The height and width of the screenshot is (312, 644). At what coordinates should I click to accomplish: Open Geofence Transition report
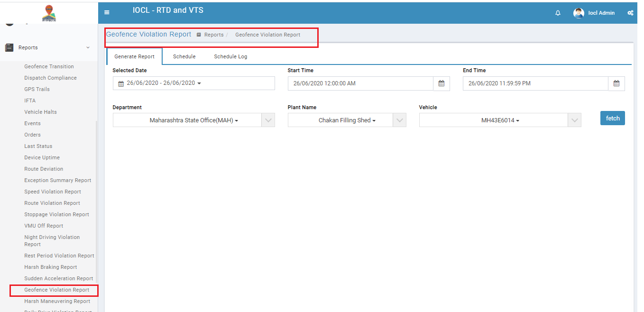pyautogui.click(x=49, y=66)
